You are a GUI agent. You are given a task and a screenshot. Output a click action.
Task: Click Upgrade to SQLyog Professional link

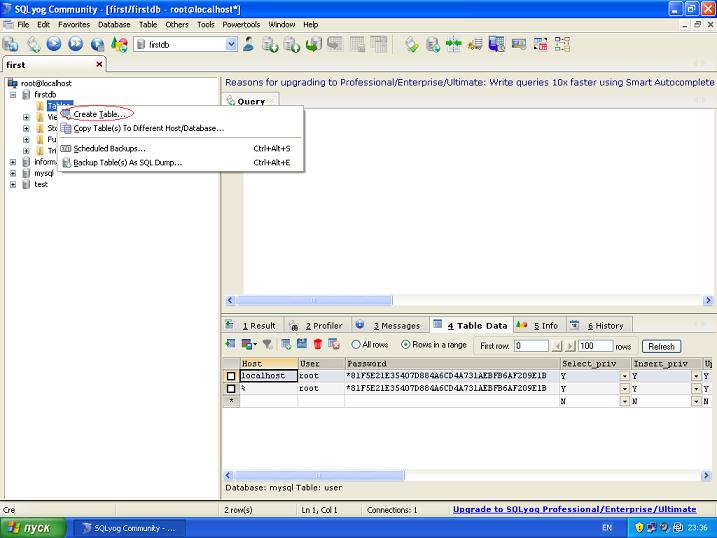(574, 509)
